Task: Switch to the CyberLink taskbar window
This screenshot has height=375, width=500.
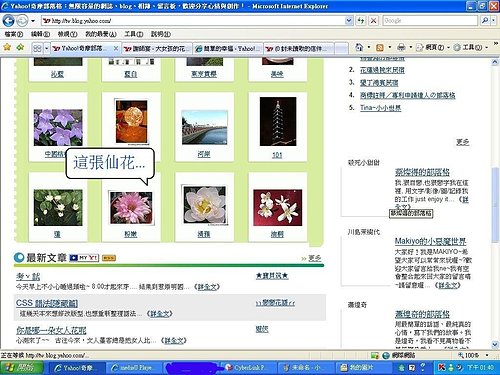Action: 248,368
